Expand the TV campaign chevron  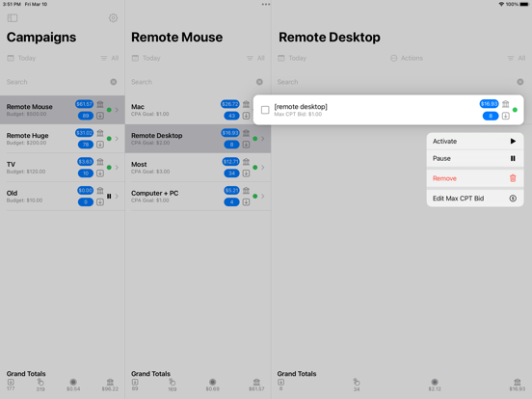click(117, 168)
